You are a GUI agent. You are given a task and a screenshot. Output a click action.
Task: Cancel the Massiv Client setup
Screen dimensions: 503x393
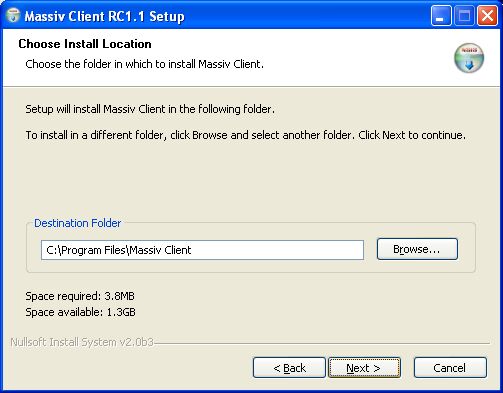click(450, 368)
